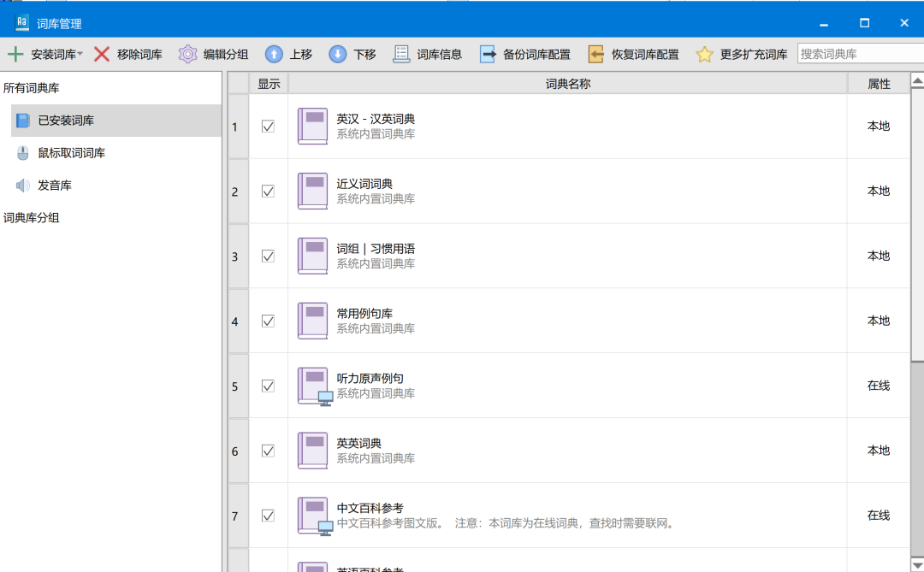Click the 词典名称 column header

click(x=568, y=84)
